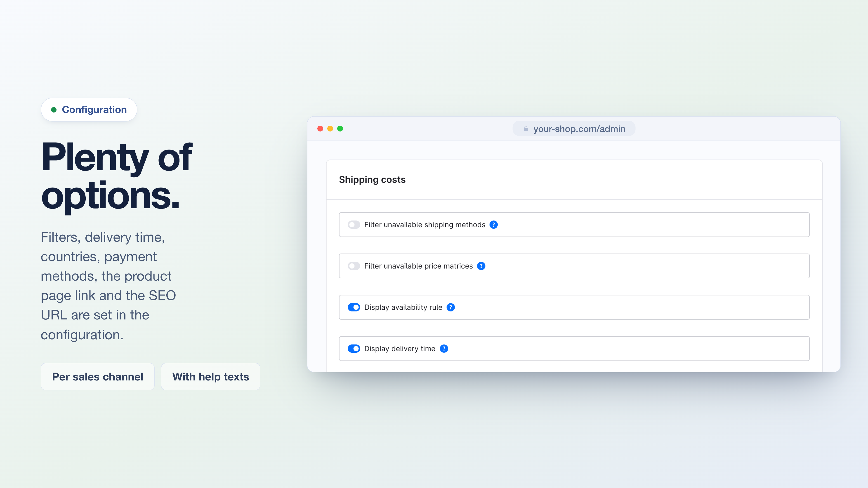The height and width of the screenshot is (488, 868).
Task: Click the yellow minimize window dot
Action: pyautogui.click(x=330, y=129)
